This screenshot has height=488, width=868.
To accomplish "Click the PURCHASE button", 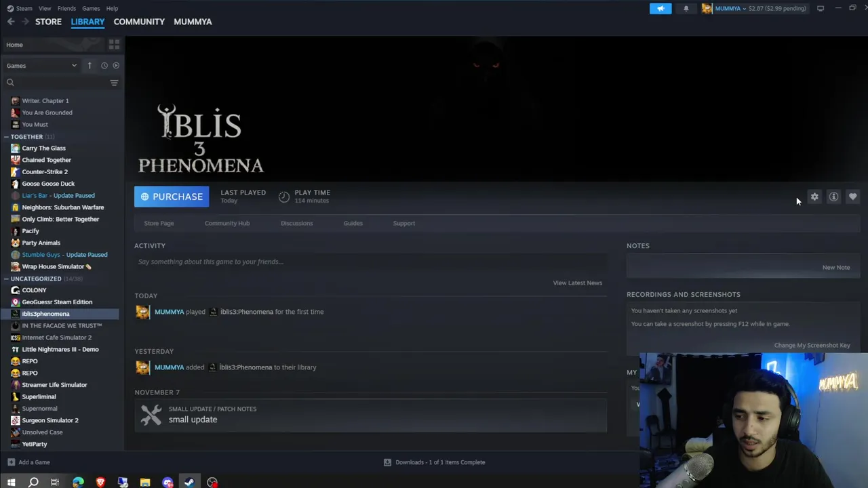I will coord(172,197).
